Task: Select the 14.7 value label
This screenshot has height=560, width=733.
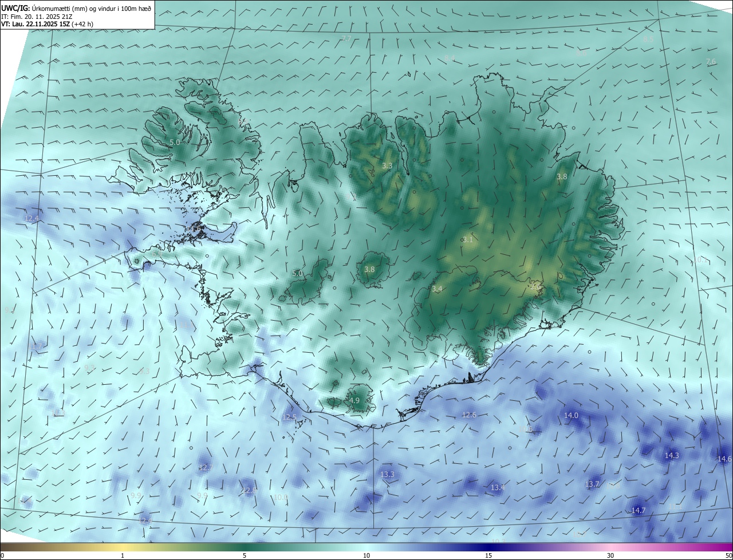Action: pyautogui.click(x=638, y=511)
